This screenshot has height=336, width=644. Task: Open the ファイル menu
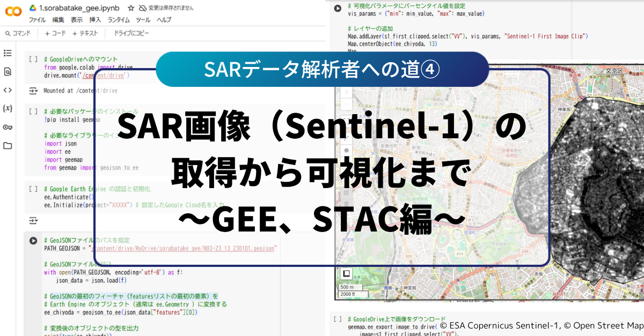tap(37, 20)
